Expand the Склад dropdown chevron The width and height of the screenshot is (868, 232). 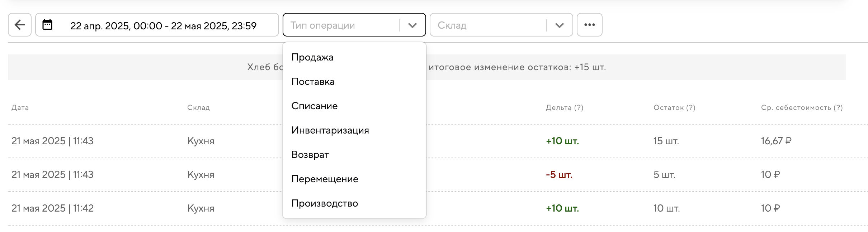559,25
